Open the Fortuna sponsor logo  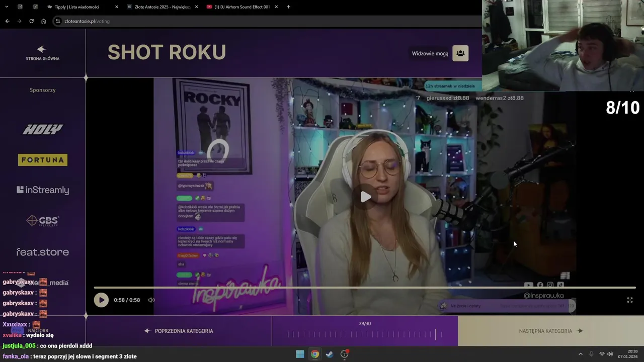[x=43, y=160]
